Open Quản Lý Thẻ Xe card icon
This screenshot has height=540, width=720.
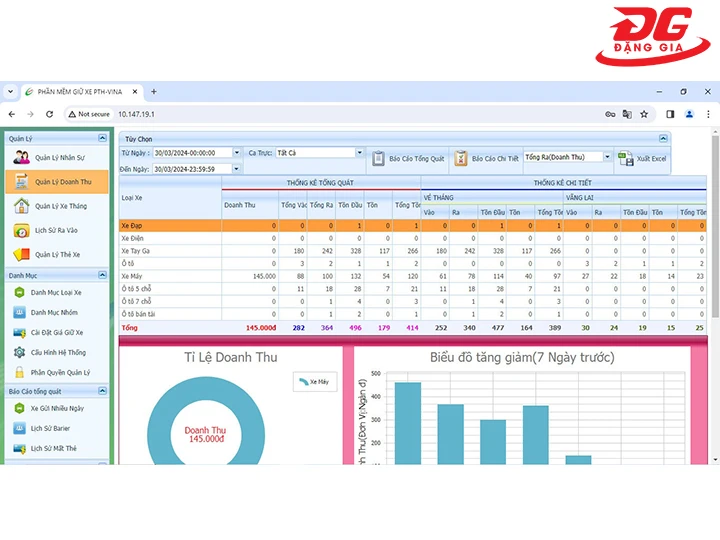point(21,255)
